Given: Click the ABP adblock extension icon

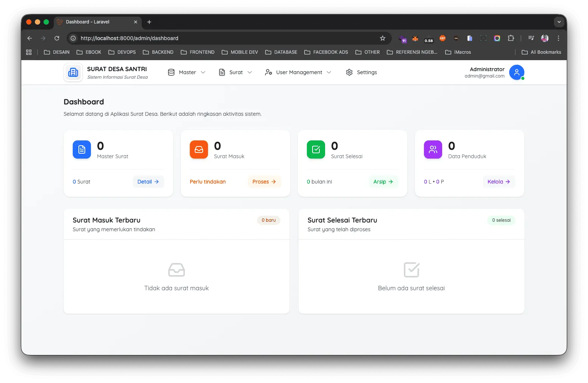Looking at the screenshot, I should coord(443,38).
